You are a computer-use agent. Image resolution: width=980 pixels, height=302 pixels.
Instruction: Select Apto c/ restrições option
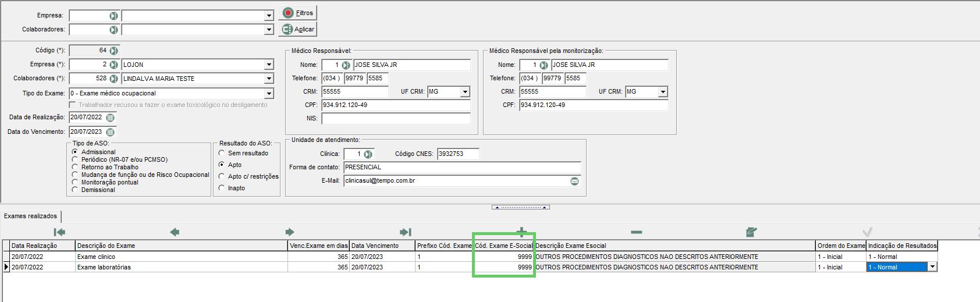pyautogui.click(x=221, y=176)
